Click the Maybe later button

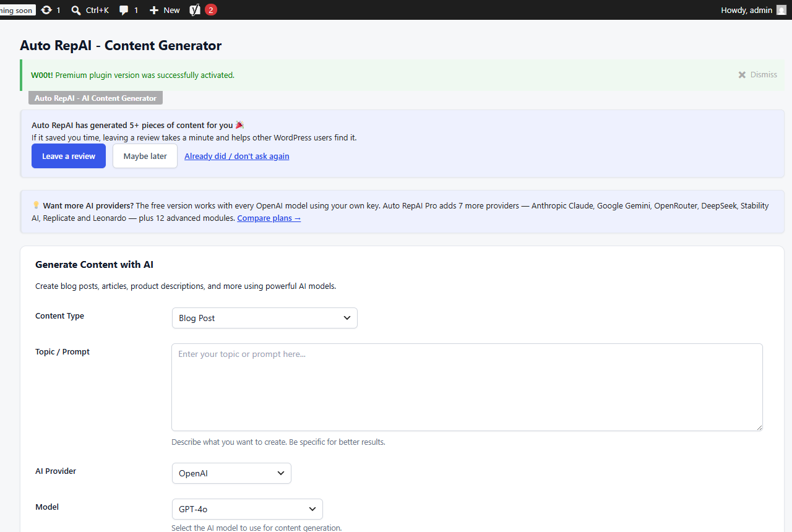click(x=145, y=156)
